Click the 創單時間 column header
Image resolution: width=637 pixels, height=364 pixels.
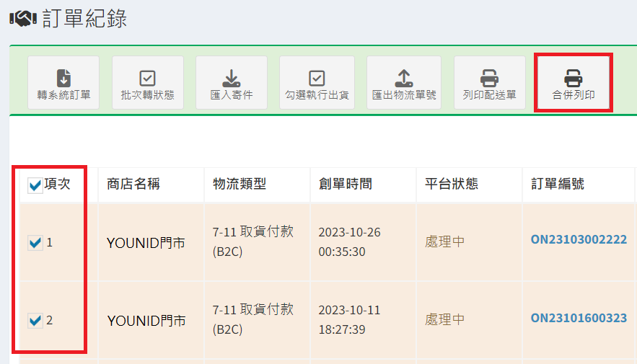(x=346, y=185)
